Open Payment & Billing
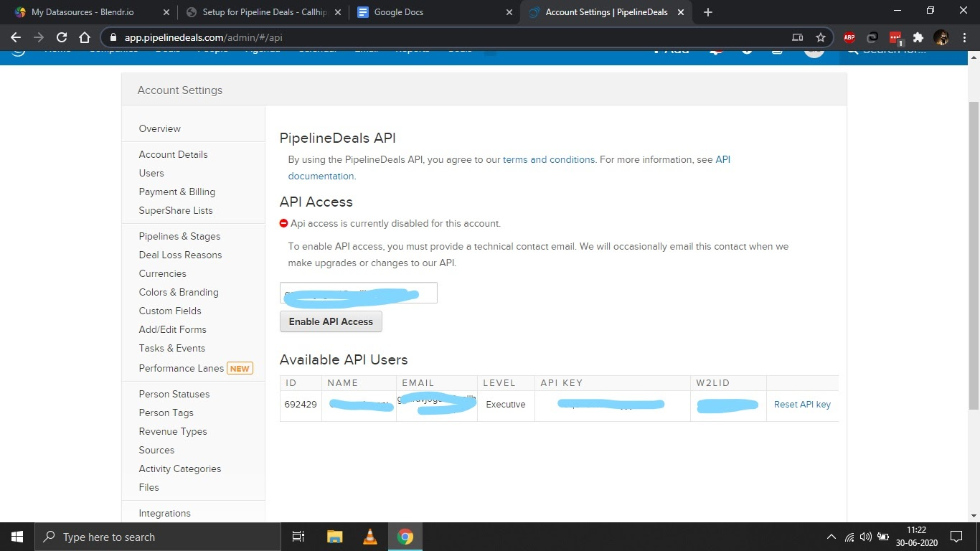This screenshot has width=980, height=551. click(x=177, y=192)
